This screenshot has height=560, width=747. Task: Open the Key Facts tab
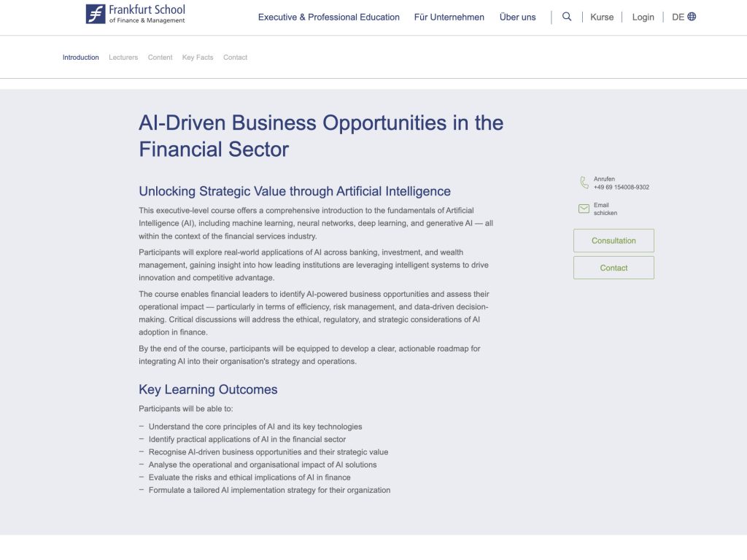[197, 57]
